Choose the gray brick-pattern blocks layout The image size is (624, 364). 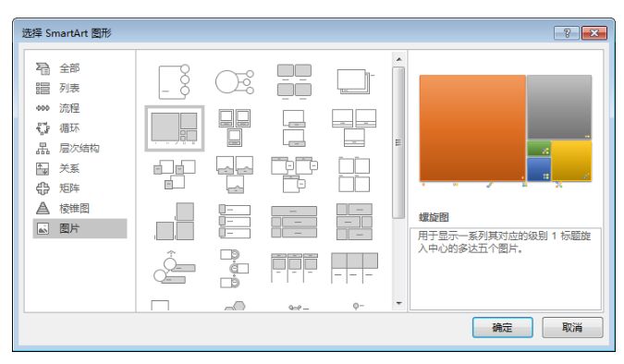click(354, 221)
